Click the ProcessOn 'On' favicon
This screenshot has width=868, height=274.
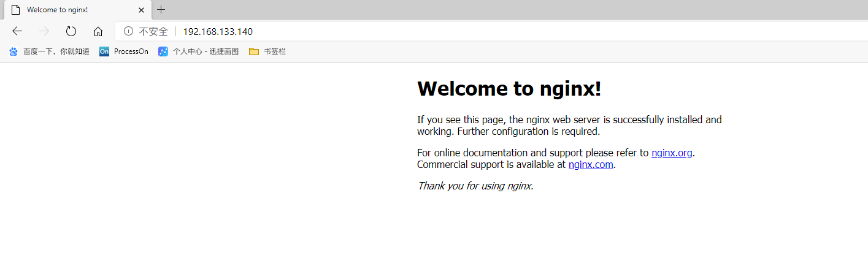tap(104, 51)
